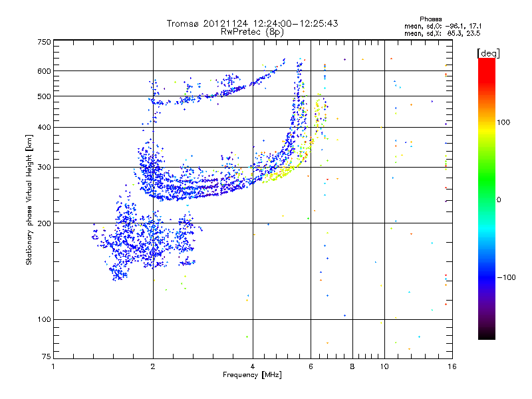The image size is (532, 399).
Task: Click the y-axis tick label '750'
Action: (x=44, y=42)
